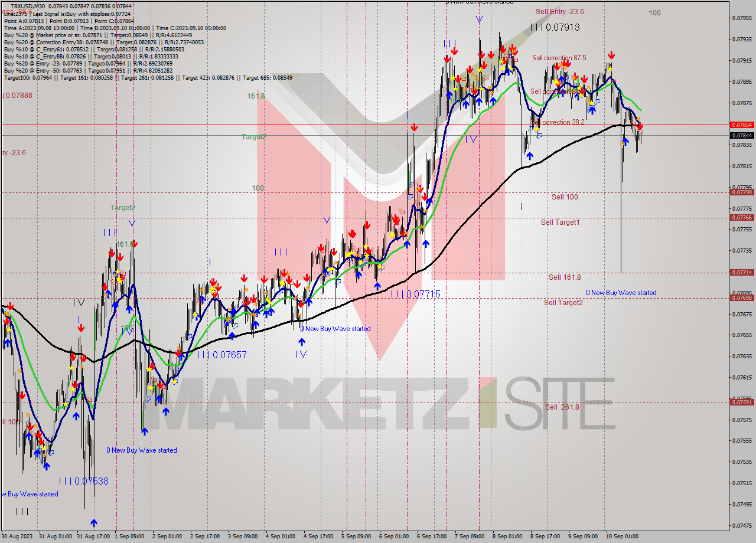Click the 'Sell correction 87.5' label
Image resolution: width=756 pixels, height=543 pixels.
pyautogui.click(x=559, y=58)
